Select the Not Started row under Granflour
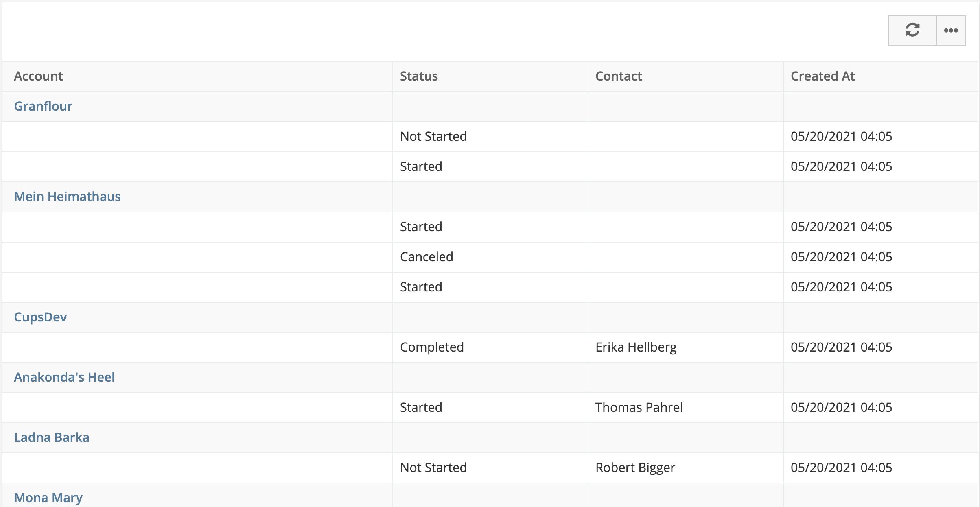 pyautogui.click(x=490, y=137)
